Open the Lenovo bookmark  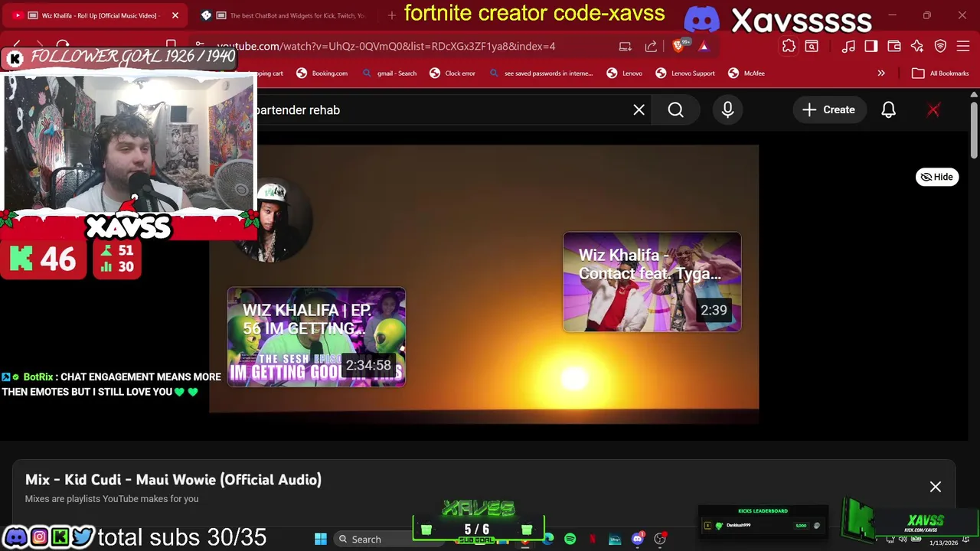coord(625,73)
